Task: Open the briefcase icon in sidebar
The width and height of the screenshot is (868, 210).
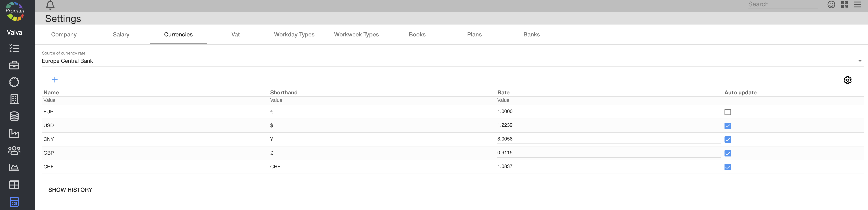Action: pyautogui.click(x=14, y=65)
